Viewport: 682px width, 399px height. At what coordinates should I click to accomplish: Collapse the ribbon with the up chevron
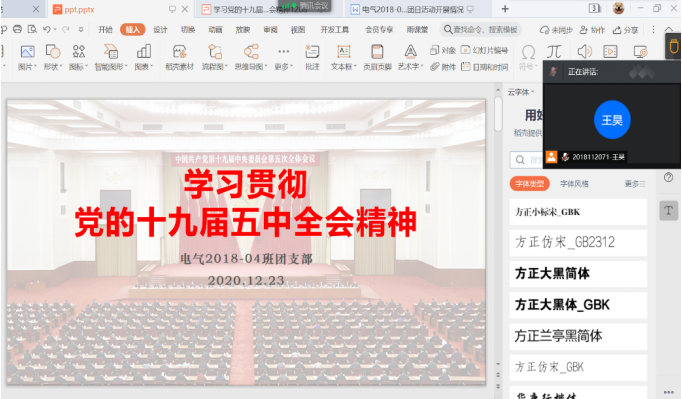pyautogui.click(x=669, y=29)
